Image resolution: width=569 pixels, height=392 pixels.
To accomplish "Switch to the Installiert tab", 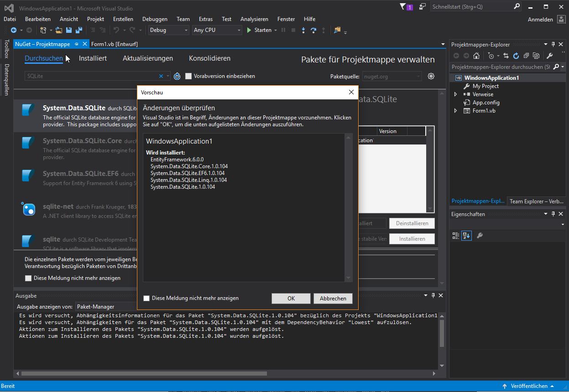I will (x=93, y=58).
